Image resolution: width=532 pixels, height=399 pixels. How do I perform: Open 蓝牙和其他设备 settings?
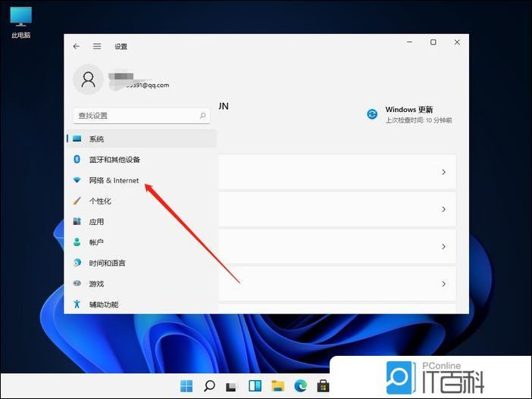pyautogui.click(x=142, y=159)
